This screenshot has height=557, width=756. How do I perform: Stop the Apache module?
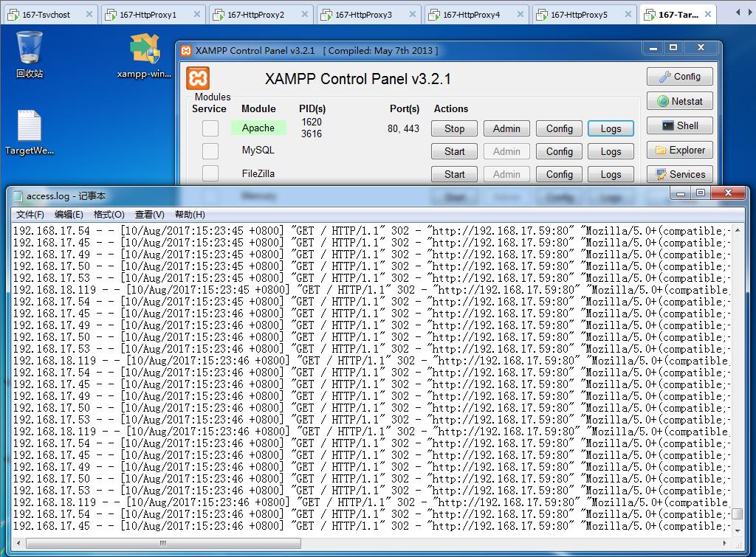pos(454,128)
